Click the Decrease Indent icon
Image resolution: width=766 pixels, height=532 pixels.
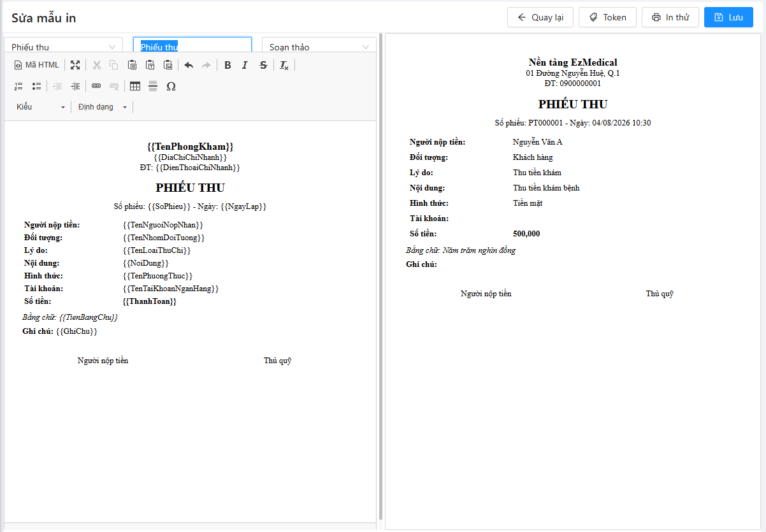pyautogui.click(x=57, y=86)
